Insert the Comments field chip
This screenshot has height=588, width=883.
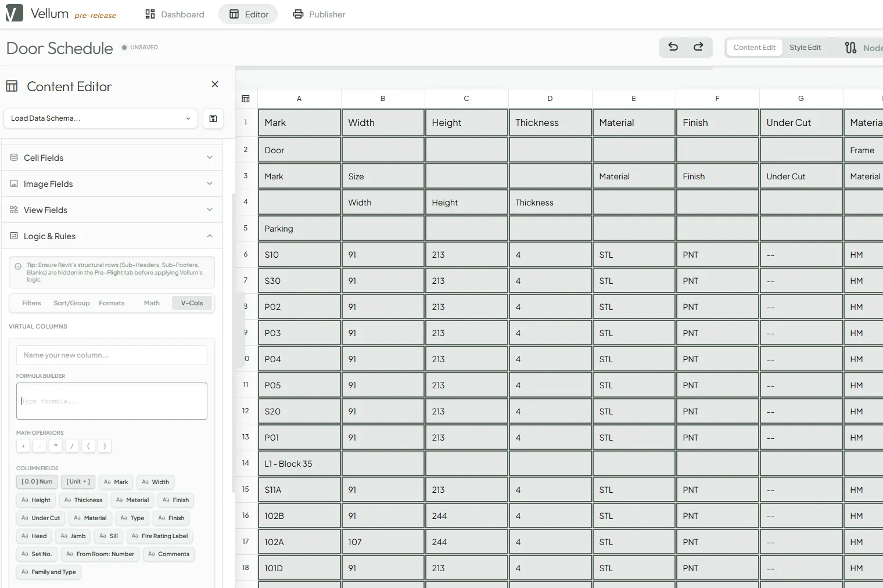coord(168,554)
